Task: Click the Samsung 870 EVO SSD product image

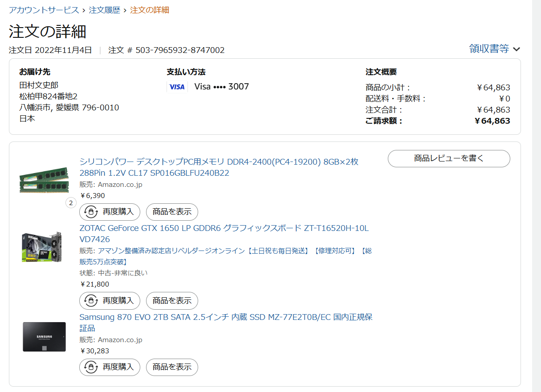Action: point(44,336)
